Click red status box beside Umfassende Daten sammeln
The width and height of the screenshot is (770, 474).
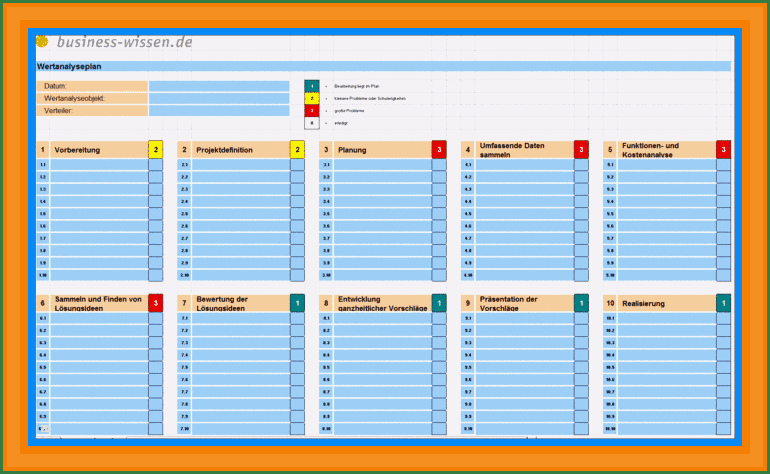581,150
